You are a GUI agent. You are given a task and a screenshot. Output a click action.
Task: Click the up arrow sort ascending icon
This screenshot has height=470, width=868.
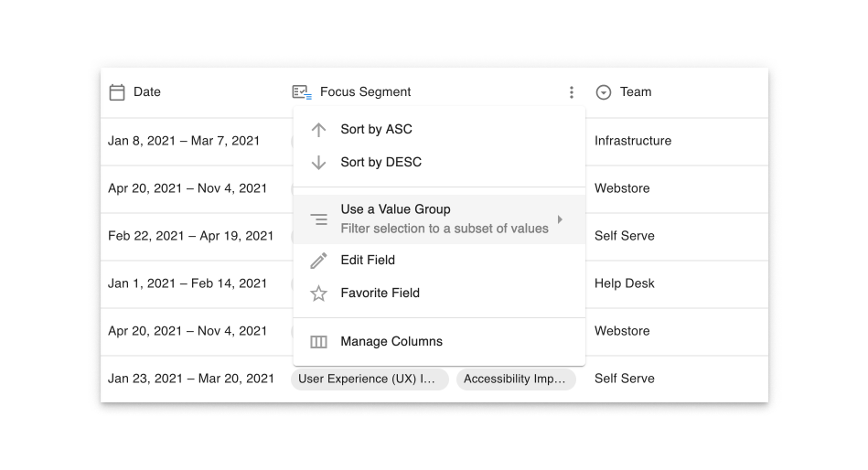(318, 130)
